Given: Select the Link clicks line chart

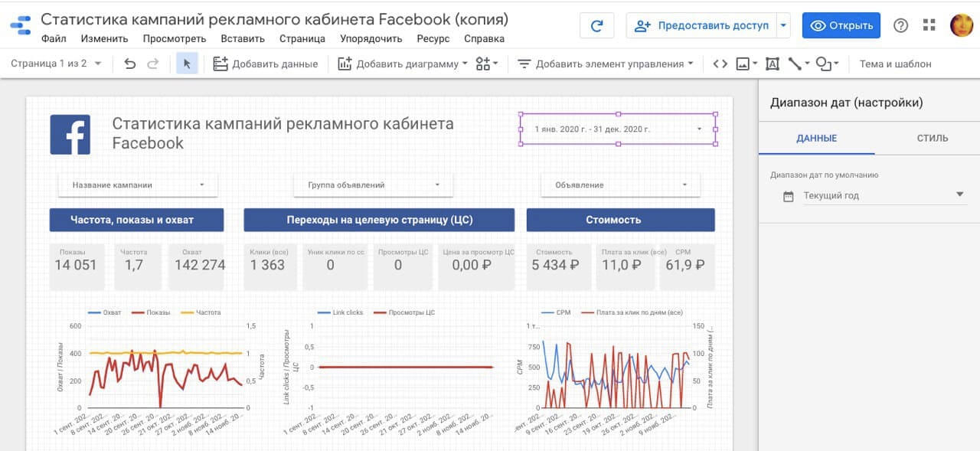Looking at the screenshot, I should (391, 372).
